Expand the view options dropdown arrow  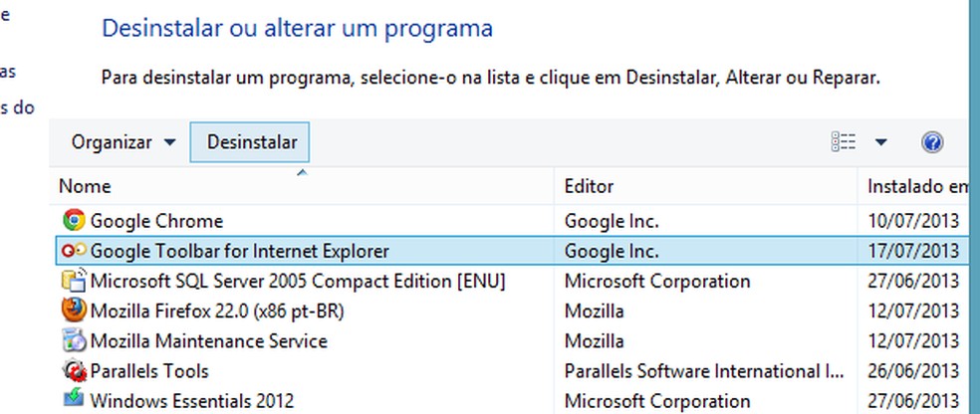880,142
